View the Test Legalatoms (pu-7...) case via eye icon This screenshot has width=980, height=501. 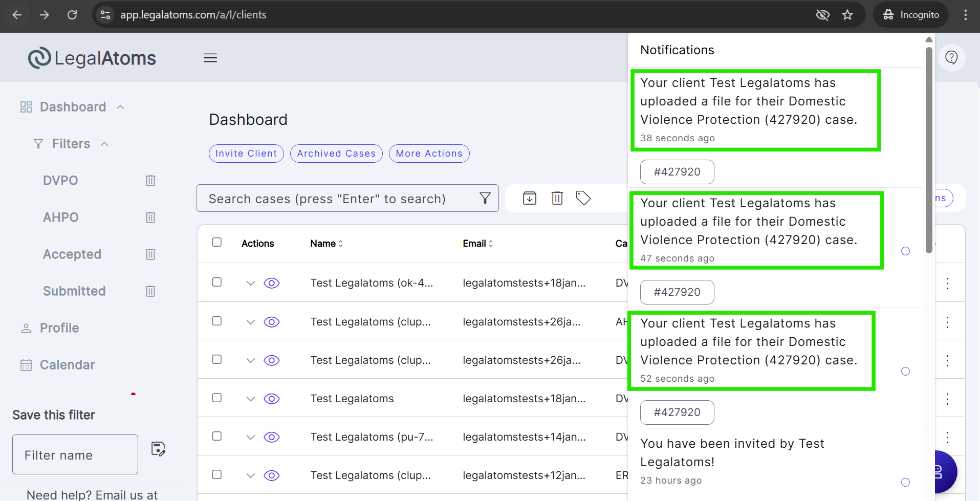(x=272, y=437)
